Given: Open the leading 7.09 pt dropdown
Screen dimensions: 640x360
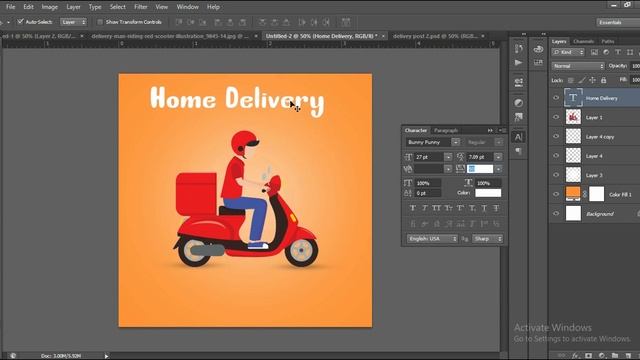Looking at the screenshot, I should coord(498,157).
